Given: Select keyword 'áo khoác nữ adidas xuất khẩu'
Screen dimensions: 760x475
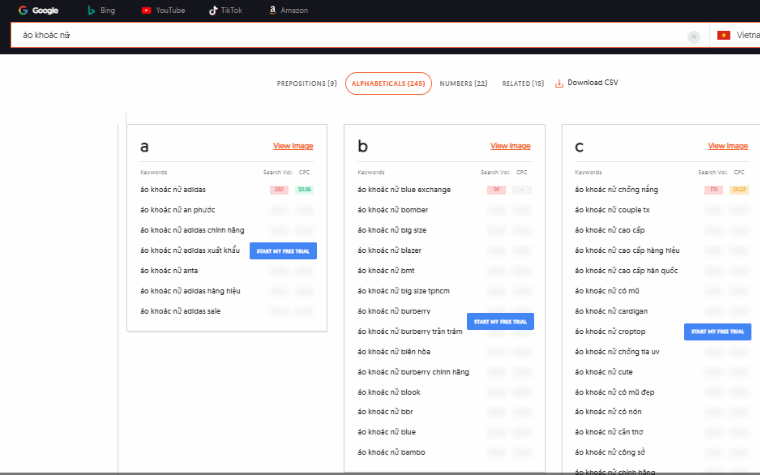Looking at the screenshot, I should (190, 251).
